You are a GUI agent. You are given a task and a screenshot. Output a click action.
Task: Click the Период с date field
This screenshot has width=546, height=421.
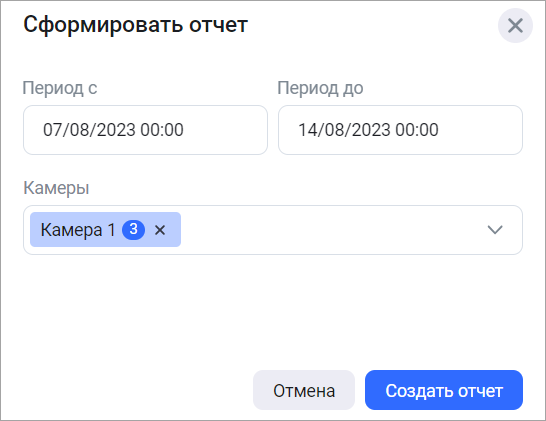(x=145, y=130)
